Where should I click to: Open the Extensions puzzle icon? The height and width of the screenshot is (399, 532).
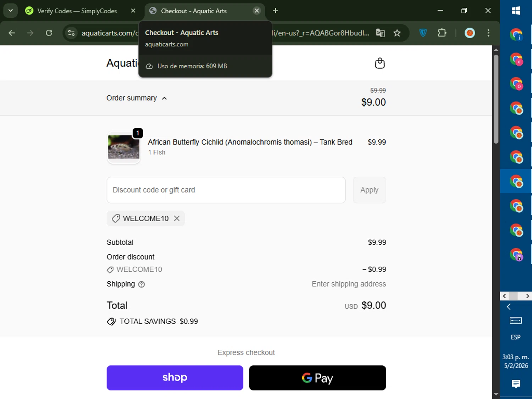pyautogui.click(x=442, y=33)
